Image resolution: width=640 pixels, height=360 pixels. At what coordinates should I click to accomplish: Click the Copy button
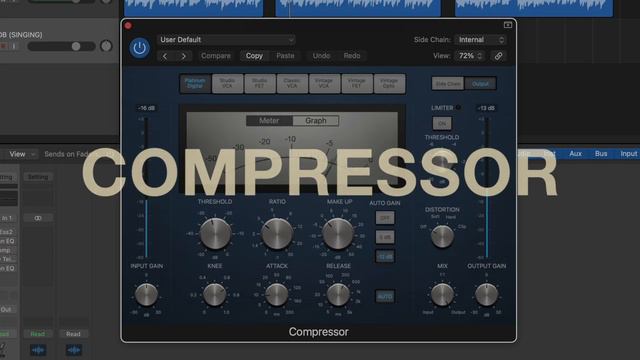(x=254, y=56)
